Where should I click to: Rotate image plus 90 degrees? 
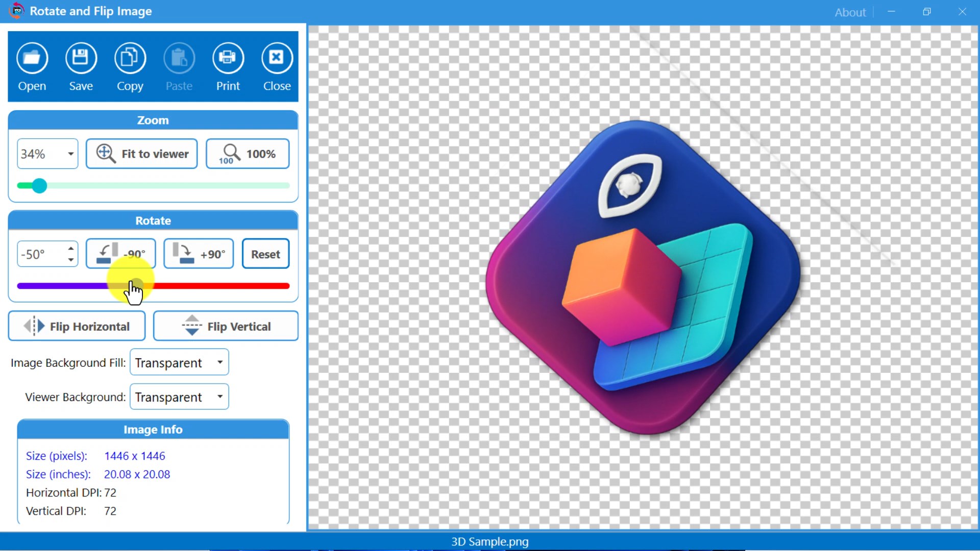pyautogui.click(x=199, y=254)
